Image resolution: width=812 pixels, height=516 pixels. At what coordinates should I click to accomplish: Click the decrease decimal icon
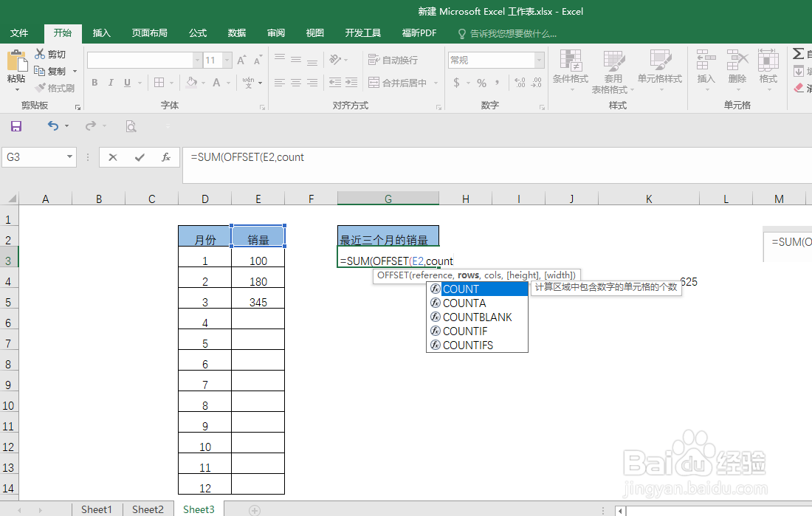pyautogui.click(x=537, y=83)
